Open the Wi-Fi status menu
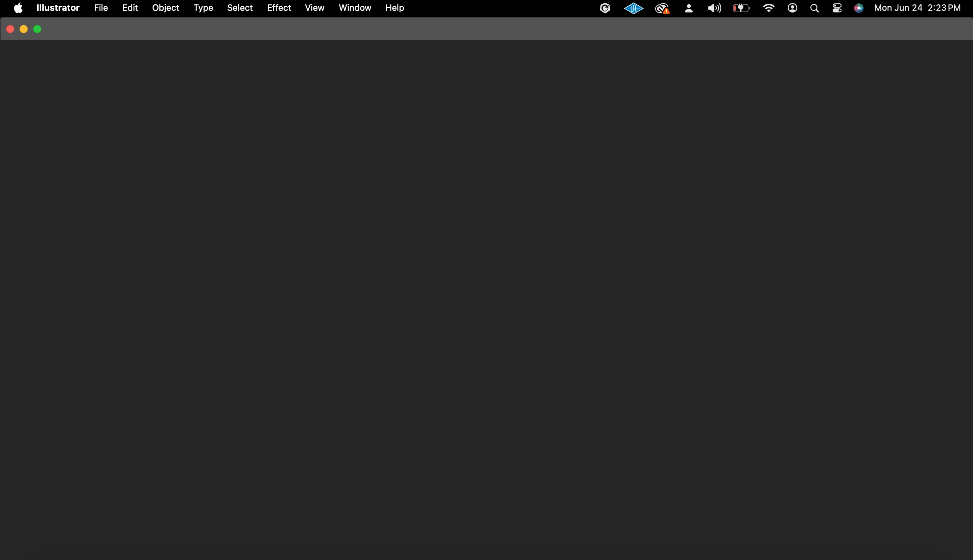Viewport: 973px width, 560px height. 768,8
